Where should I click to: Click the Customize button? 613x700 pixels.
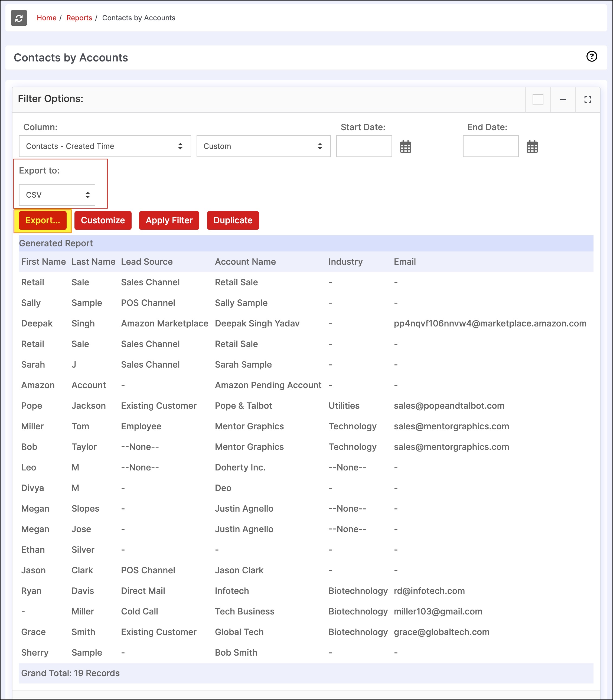103,220
